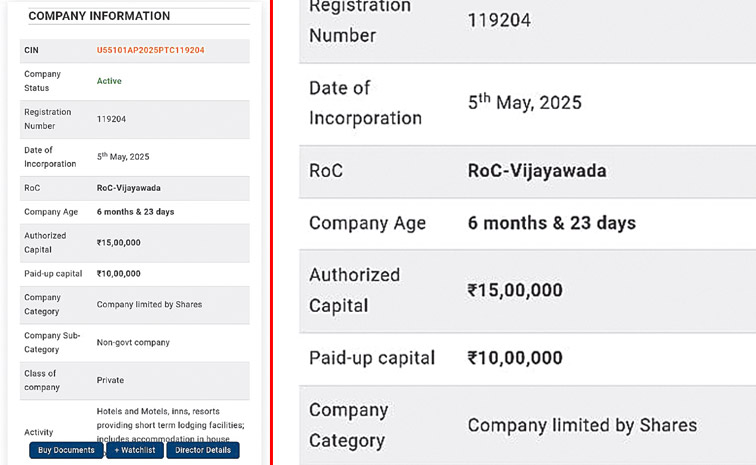Screen dimensions: 756x465
Task: Click Non-govt company sub-category value
Action: pos(133,343)
